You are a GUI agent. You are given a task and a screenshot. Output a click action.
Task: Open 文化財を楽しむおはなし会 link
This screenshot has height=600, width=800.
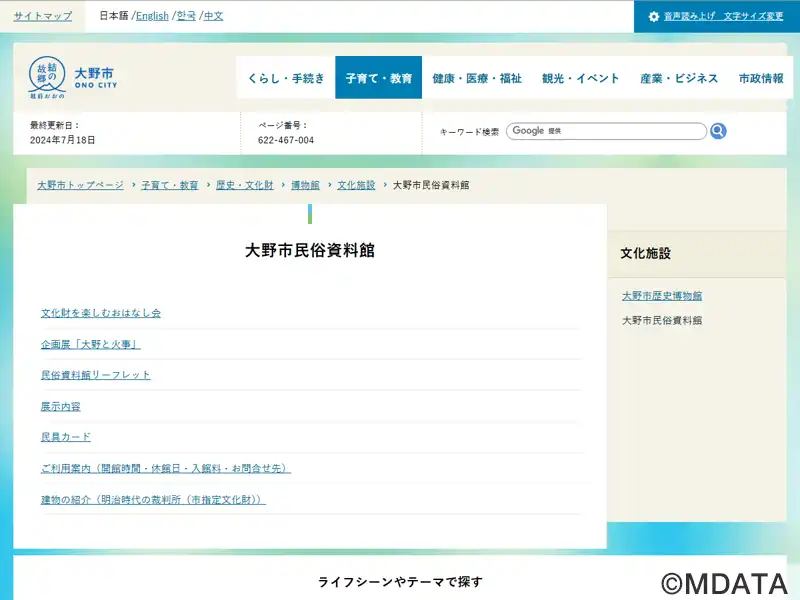(101, 313)
